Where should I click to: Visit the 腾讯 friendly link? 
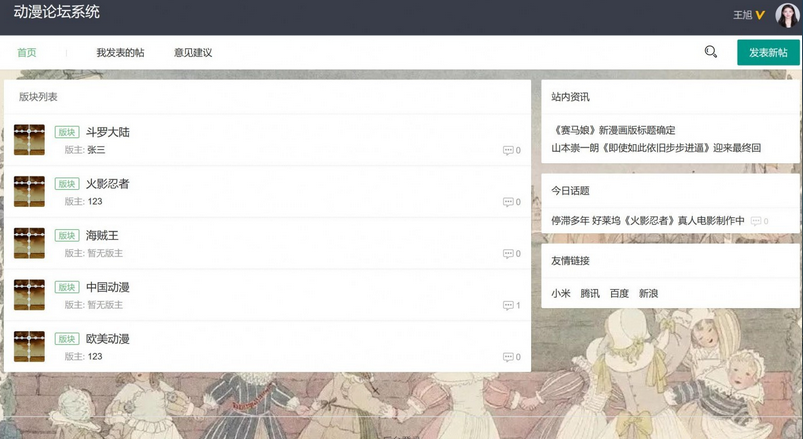click(590, 294)
